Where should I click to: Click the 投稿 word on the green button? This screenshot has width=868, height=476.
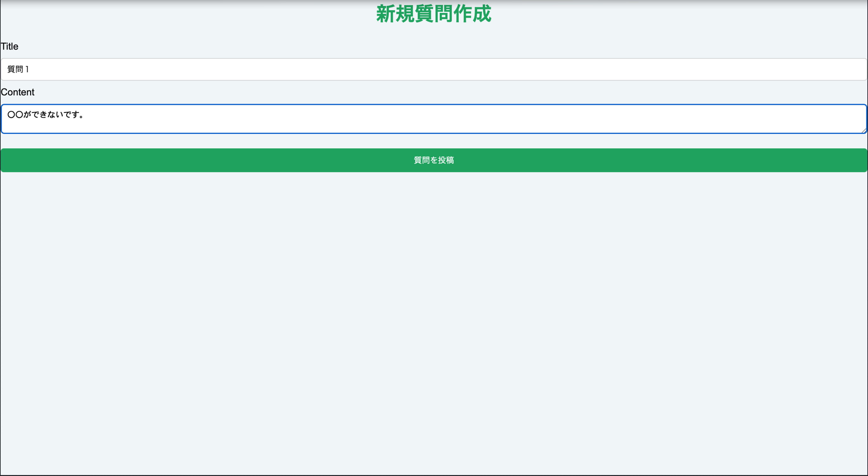click(x=446, y=160)
